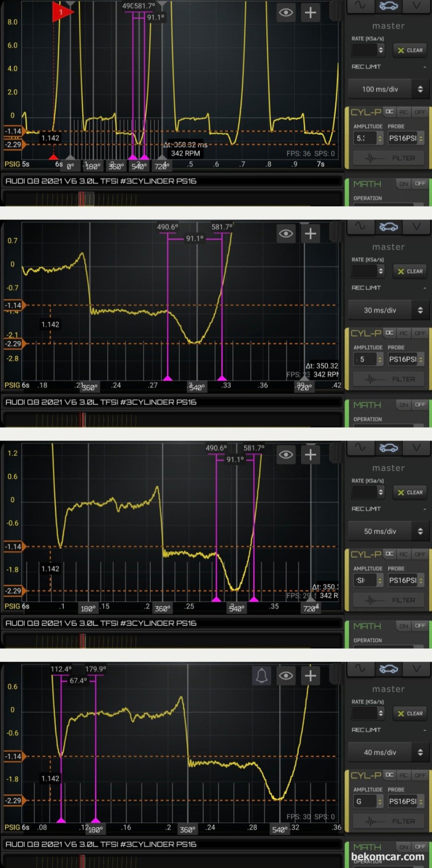Turn CYL-P channel OFF in the 50 ms/div panel
The image size is (432, 868).
(x=420, y=554)
